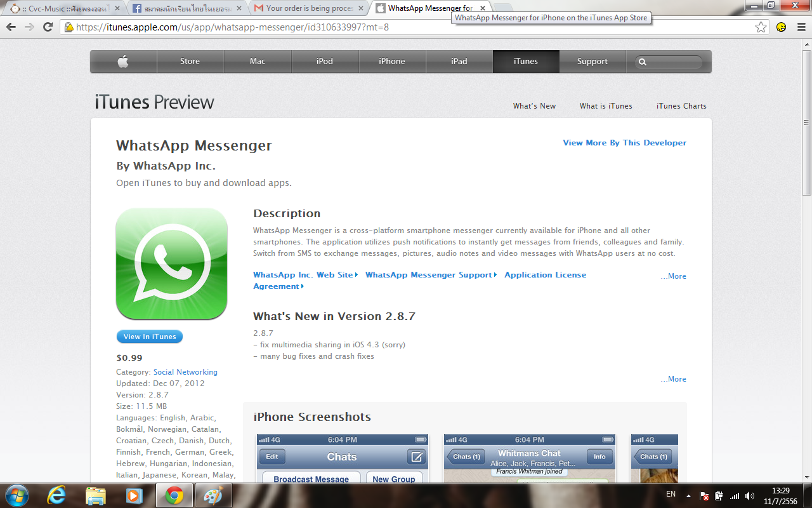Open WhatsApp Inc. Web Site link
Image resolution: width=812 pixels, height=508 pixels.
pyautogui.click(x=306, y=275)
